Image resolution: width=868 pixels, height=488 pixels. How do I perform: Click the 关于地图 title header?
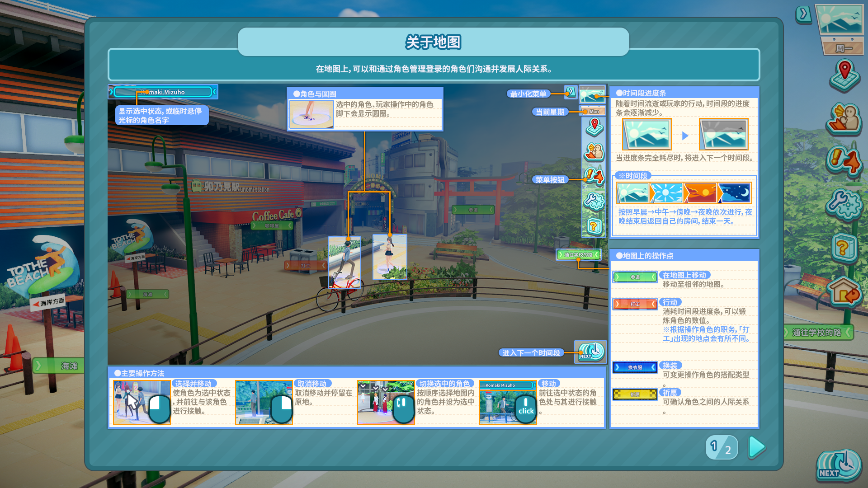(433, 42)
